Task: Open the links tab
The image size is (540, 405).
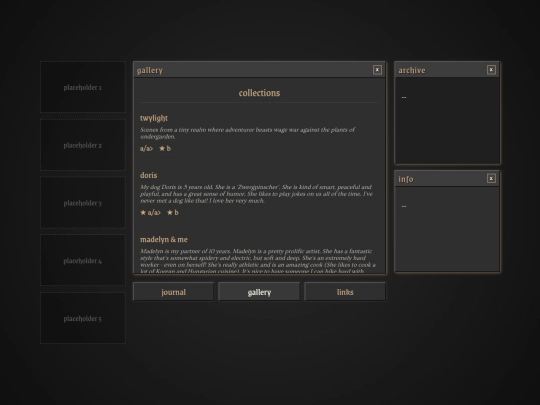Action: (345, 292)
